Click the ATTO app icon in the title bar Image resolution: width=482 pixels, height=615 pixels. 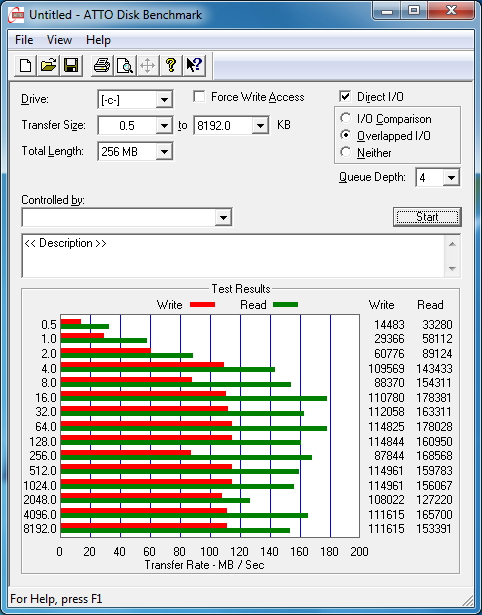(x=16, y=16)
